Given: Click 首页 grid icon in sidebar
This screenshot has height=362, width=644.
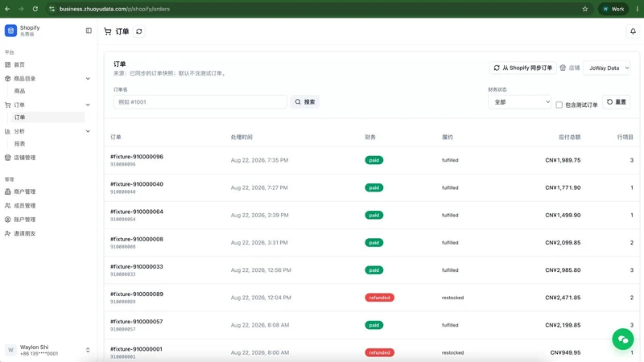Looking at the screenshot, I should pyautogui.click(x=7, y=64).
